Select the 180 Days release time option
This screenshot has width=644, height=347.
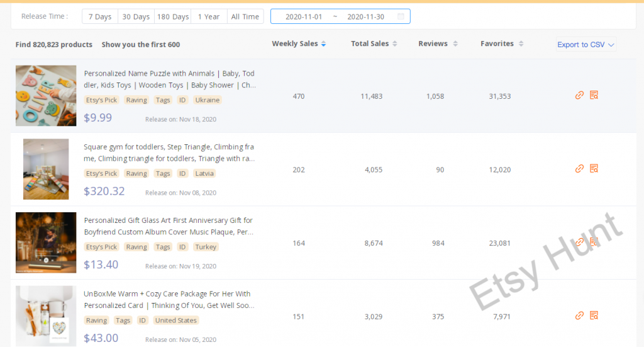tap(172, 16)
